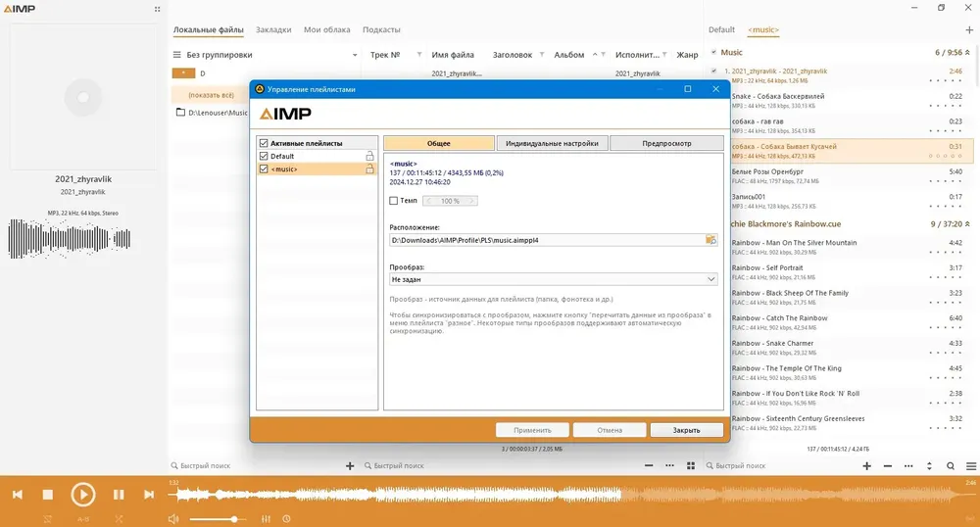Select D:\Lenouser\Music folder item
Screen dimensions: 980x527
212,113
